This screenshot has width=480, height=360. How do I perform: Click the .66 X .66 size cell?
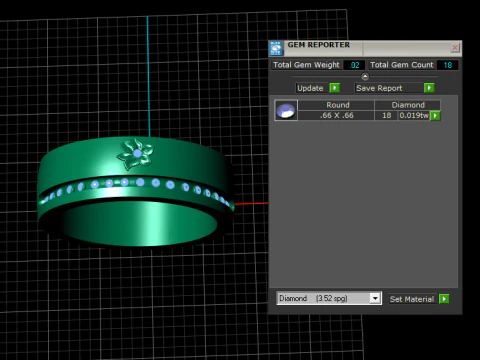pyautogui.click(x=336, y=115)
